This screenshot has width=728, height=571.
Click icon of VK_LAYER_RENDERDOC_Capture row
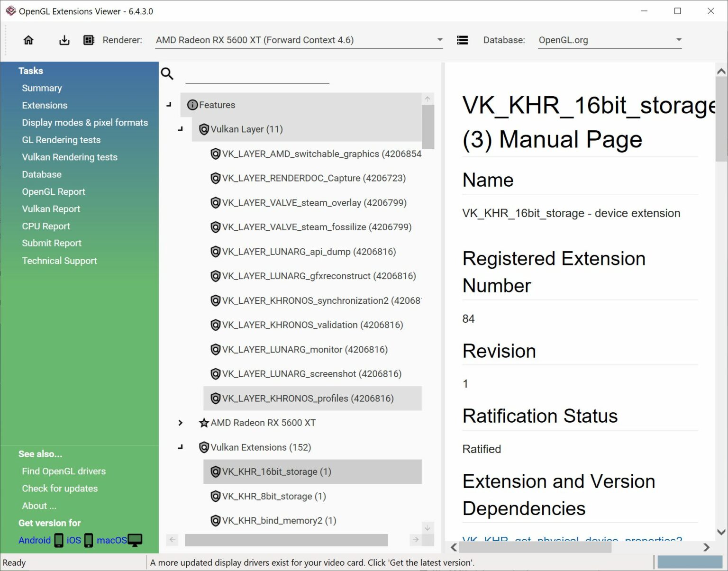(215, 178)
